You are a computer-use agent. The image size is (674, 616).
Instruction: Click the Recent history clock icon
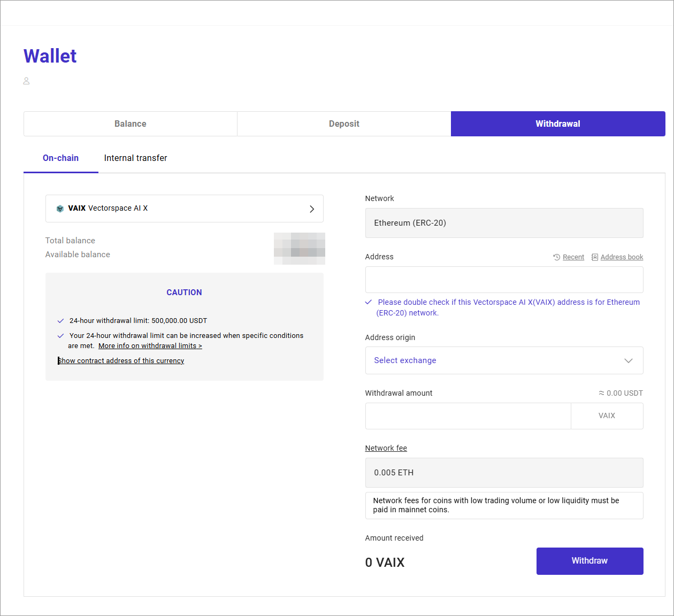(557, 257)
